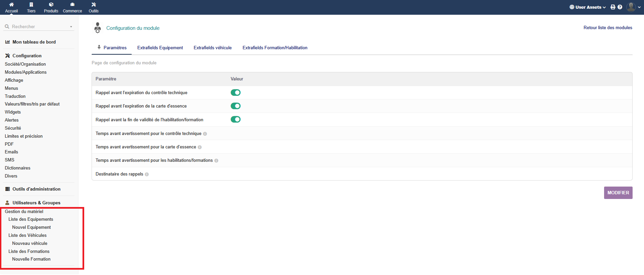644x275 pixels.
Task: Expand the User Assets entity dropdown
Action: (588, 7)
